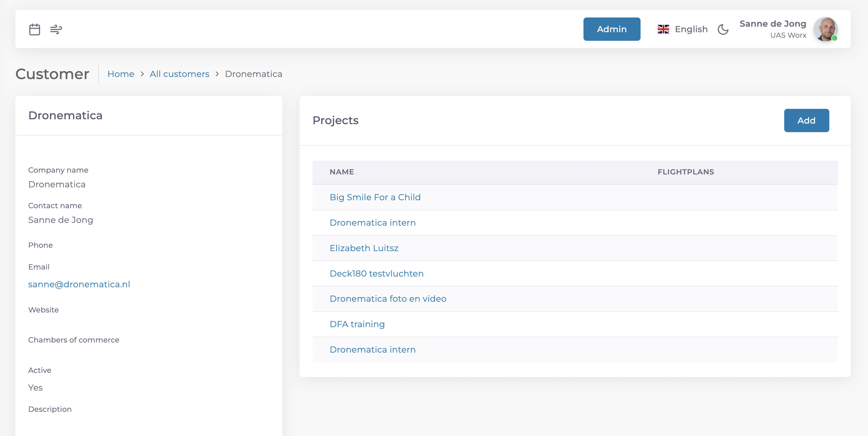Open the calendar icon in top bar
This screenshot has height=436, width=868.
pos(34,29)
